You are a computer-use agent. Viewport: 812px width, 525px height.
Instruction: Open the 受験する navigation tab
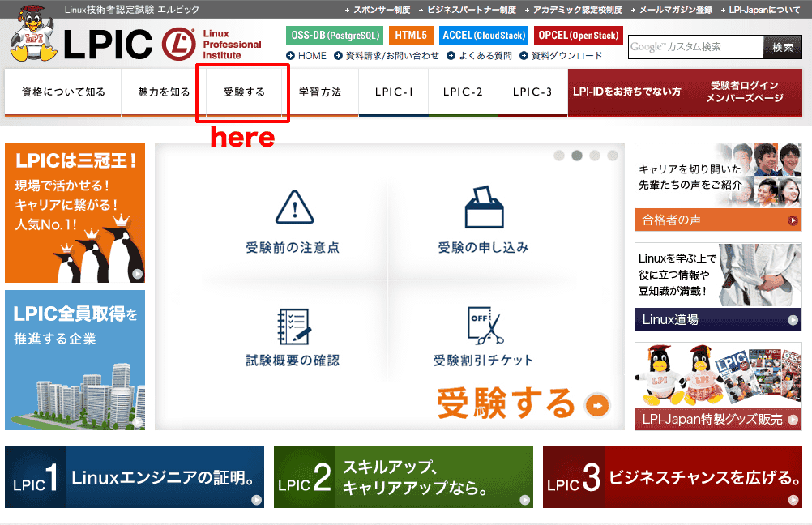tap(243, 92)
